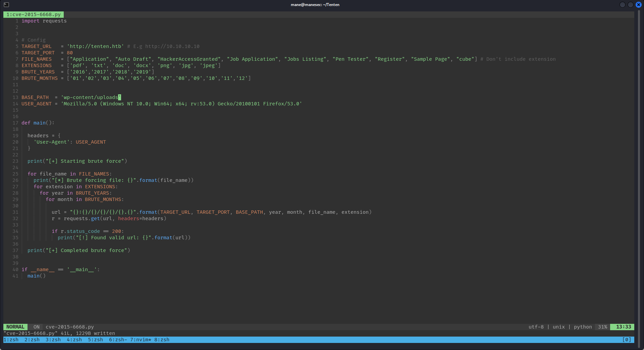Screen dimensions: 644x350
Task: Click 'for file_name in FILE_NAMES:' line
Action: [x=70, y=174]
